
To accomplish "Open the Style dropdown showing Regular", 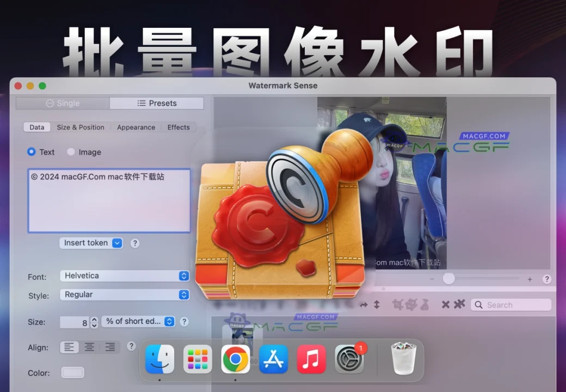I will click(x=125, y=295).
